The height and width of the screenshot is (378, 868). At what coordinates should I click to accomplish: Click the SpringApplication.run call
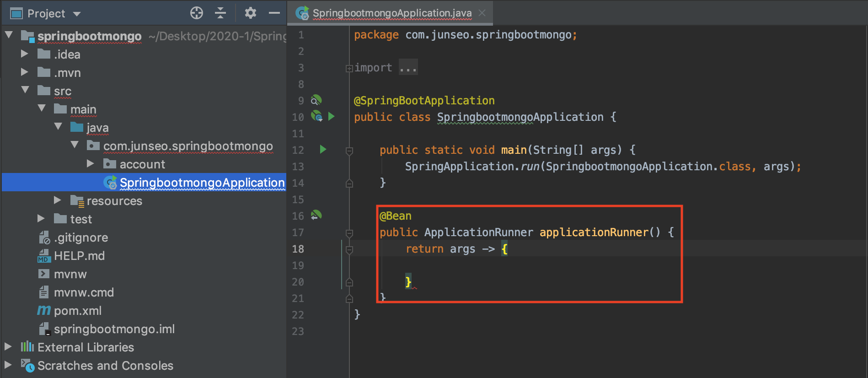472,167
